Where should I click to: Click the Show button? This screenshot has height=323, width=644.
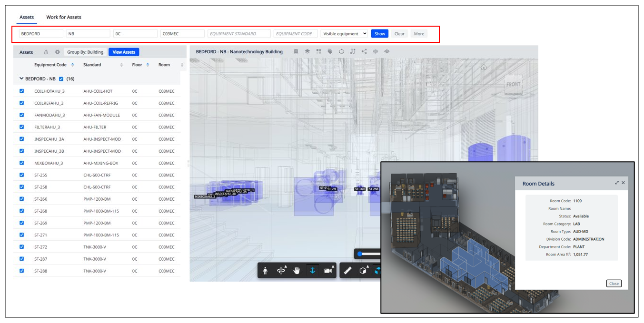pos(380,34)
